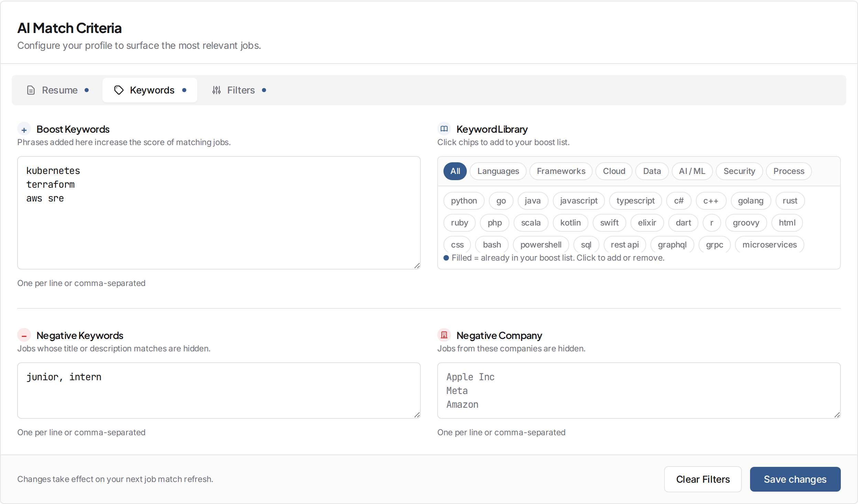Viewport: 858px width, 504px height.
Task: Click the Clear Filters button
Action: (x=703, y=479)
